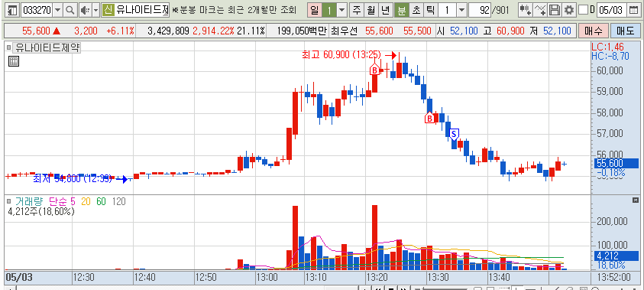Click the best bid price 55,500
Viewport: 644px width, 290px height.
coord(417,31)
